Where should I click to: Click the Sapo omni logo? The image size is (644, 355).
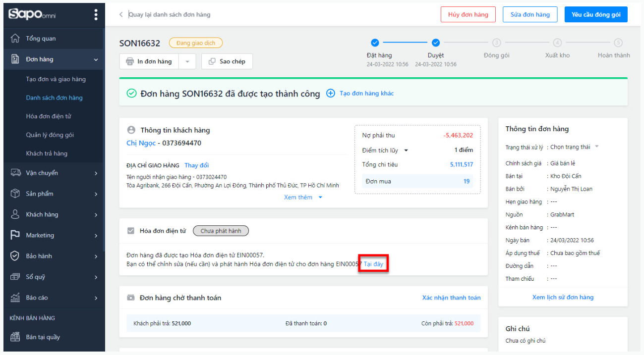point(32,14)
